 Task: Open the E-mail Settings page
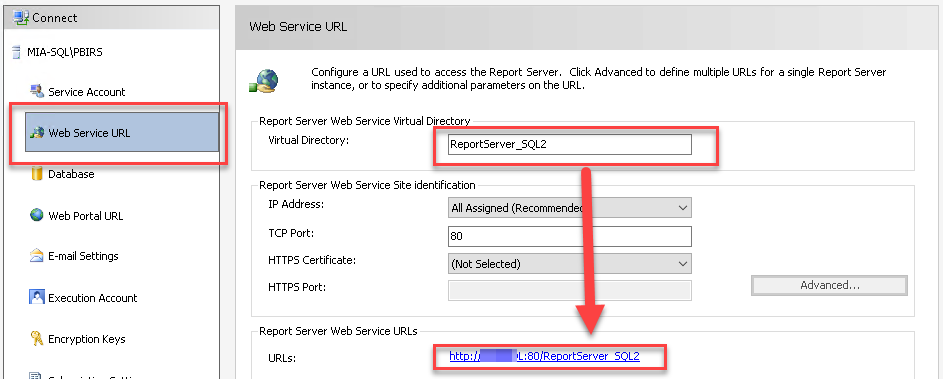coord(83,256)
